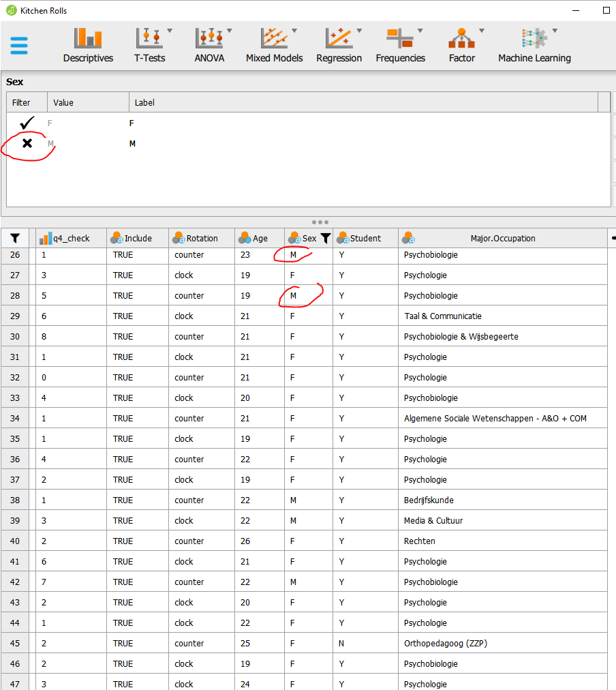Screen dimensions: 616x690
Task: Expand the Mixed Models dropdown arrow
Action: (x=294, y=31)
